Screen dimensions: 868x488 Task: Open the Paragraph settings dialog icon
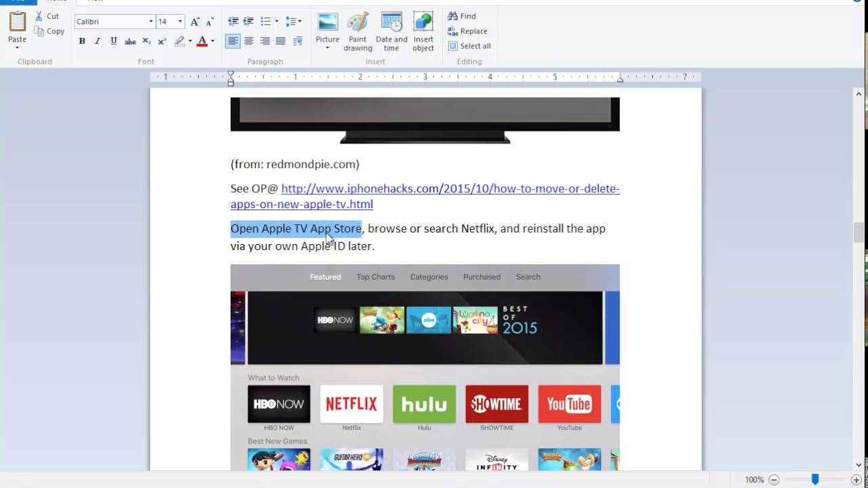[x=297, y=41]
